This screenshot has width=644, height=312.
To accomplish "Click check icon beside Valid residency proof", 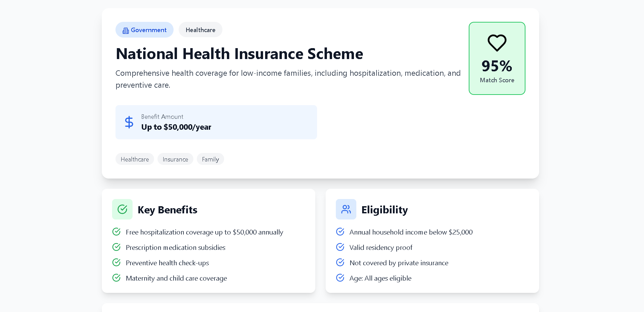I will click(x=340, y=247).
